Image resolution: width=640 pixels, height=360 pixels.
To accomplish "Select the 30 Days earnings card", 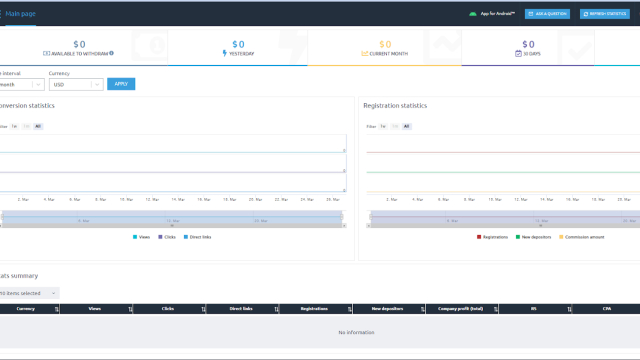I will pyautogui.click(x=528, y=47).
